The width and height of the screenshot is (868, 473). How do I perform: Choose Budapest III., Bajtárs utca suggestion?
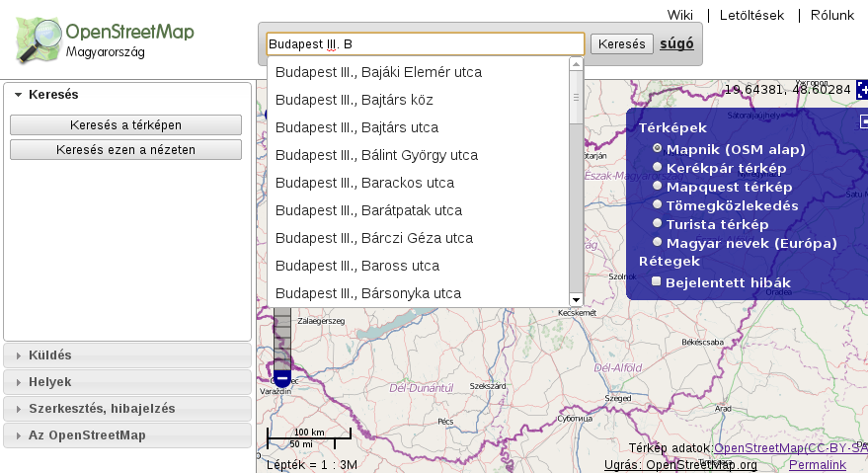click(x=418, y=127)
